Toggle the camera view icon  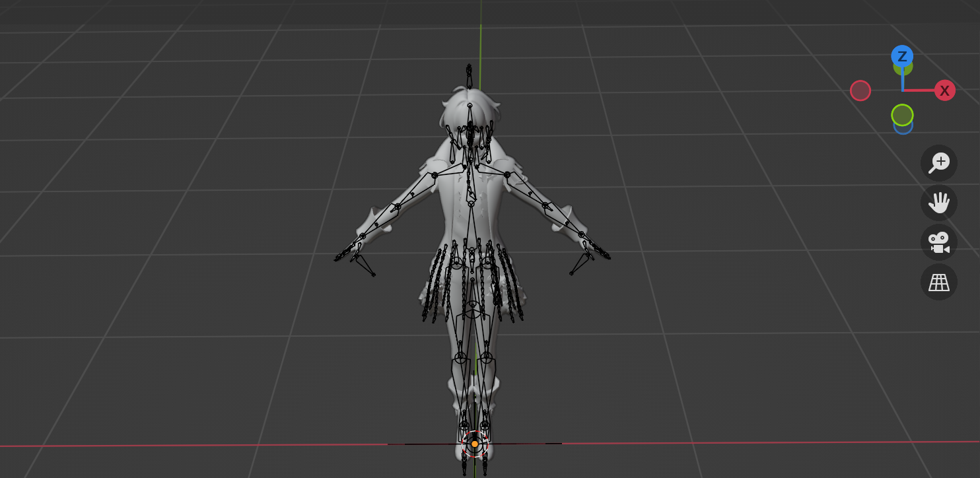point(938,242)
